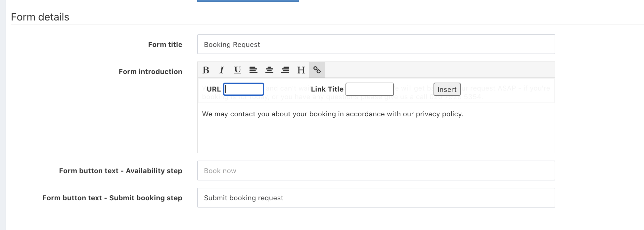The width and height of the screenshot is (644, 230).
Task: Center-align the introduction text
Action: [269, 70]
